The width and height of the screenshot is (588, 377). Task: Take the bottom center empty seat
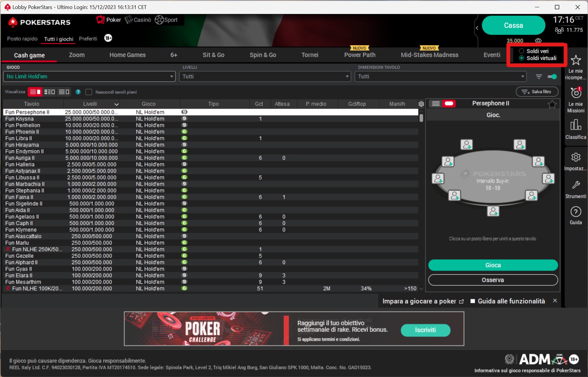(x=493, y=211)
